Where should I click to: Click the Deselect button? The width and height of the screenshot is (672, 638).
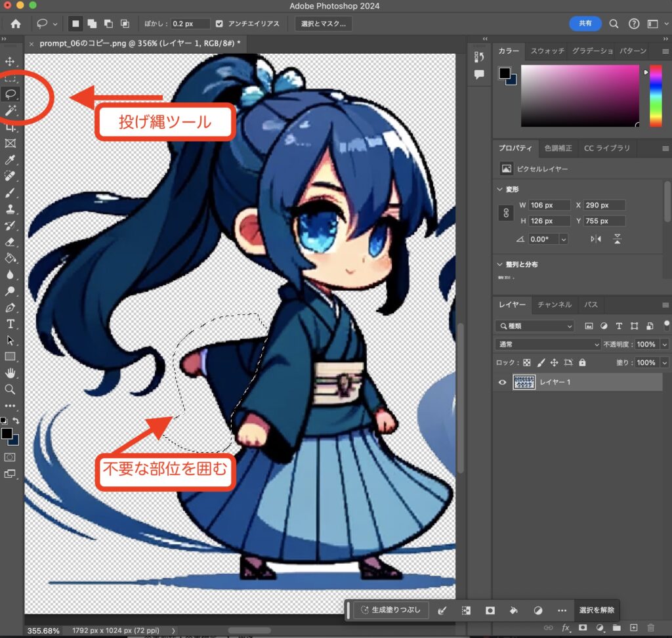pyautogui.click(x=597, y=610)
